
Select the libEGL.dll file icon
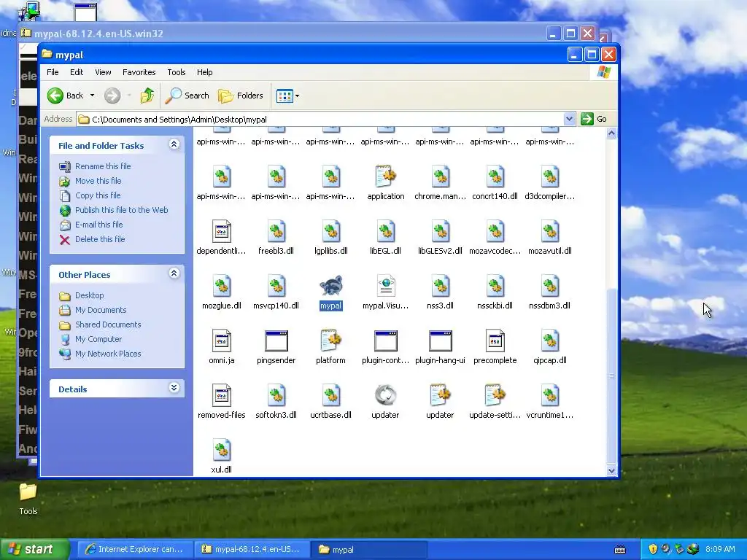coord(385,231)
